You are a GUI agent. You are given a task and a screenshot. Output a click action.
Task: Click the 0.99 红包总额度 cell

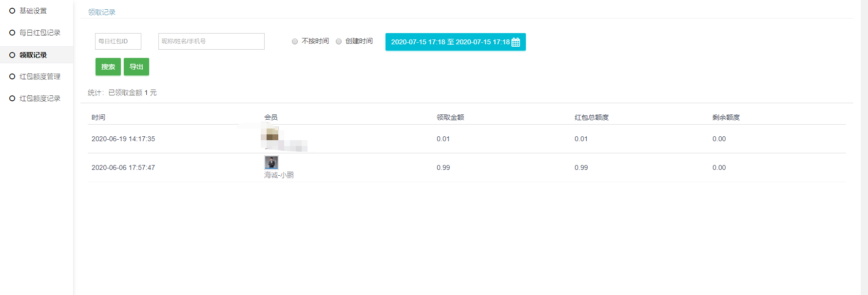[x=581, y=167]
